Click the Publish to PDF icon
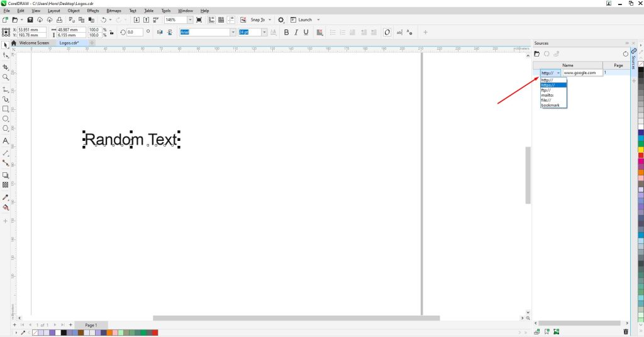 click(156, 19)
